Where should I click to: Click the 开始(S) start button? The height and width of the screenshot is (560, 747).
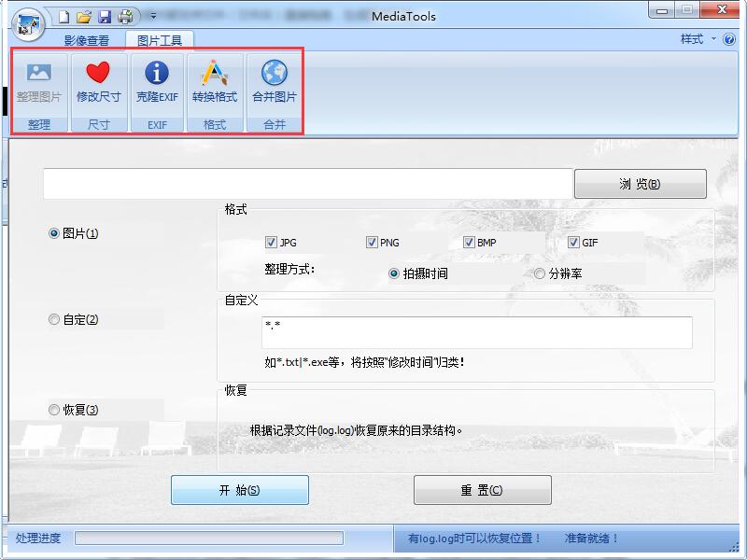click(240, 490)
